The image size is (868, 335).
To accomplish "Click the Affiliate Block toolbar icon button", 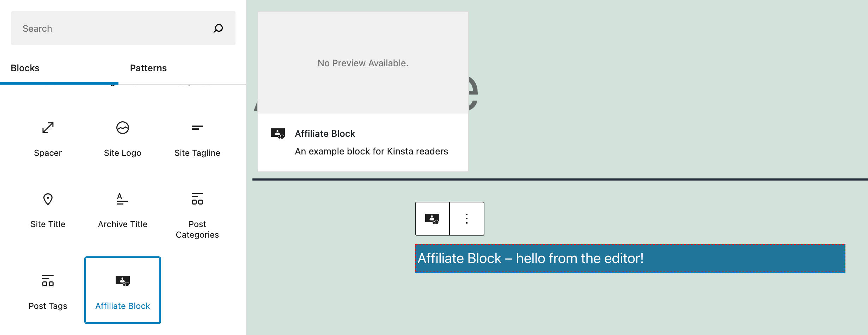I will pyautogui.click(x=432, y=219).
